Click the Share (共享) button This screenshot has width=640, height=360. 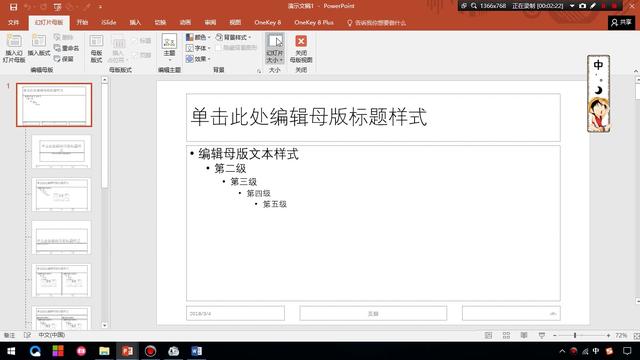click(621, 22)
